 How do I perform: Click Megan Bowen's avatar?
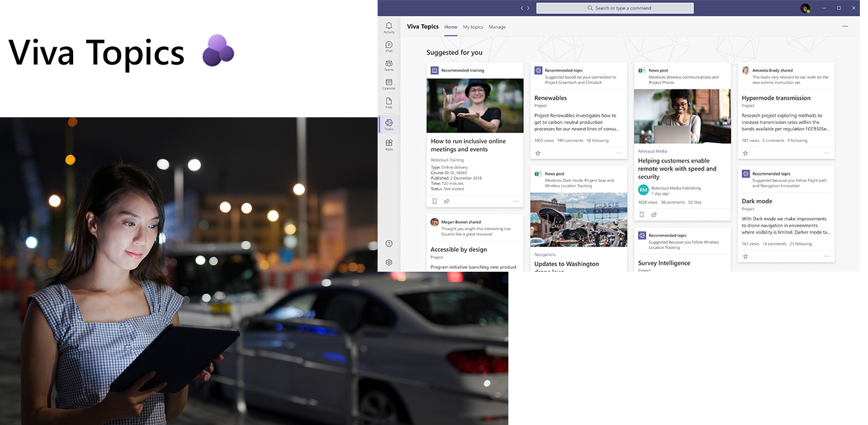click(x=435, y=222)
